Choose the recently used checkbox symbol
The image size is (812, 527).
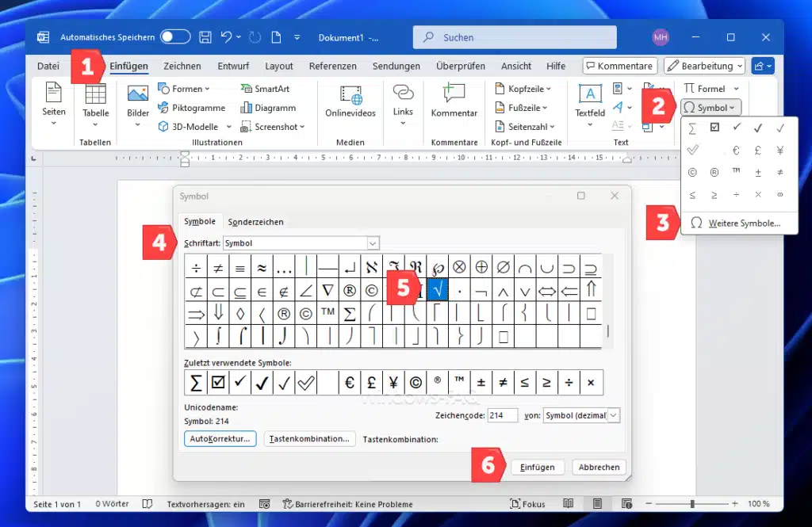pyautogui.click(x=218, y=382)
